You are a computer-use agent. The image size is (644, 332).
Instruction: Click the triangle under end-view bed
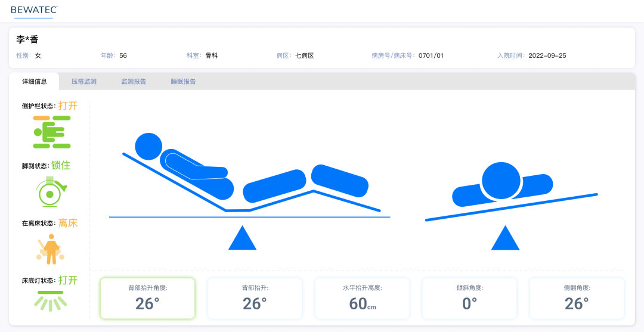[x=505, y=238]
